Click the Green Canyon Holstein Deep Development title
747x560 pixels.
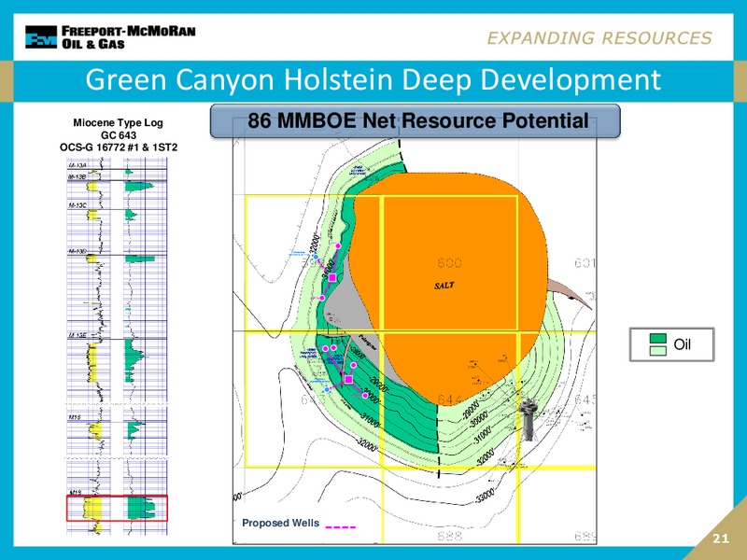(373, 79)
